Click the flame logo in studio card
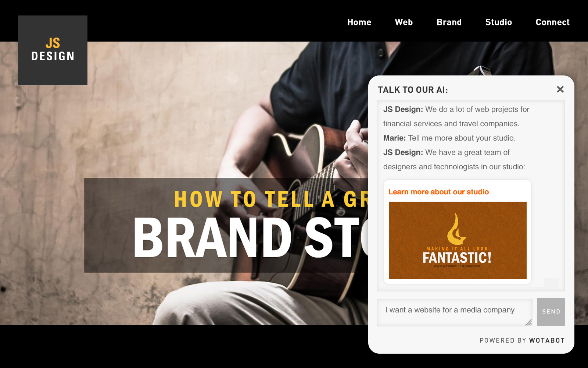 coord(456,229)
